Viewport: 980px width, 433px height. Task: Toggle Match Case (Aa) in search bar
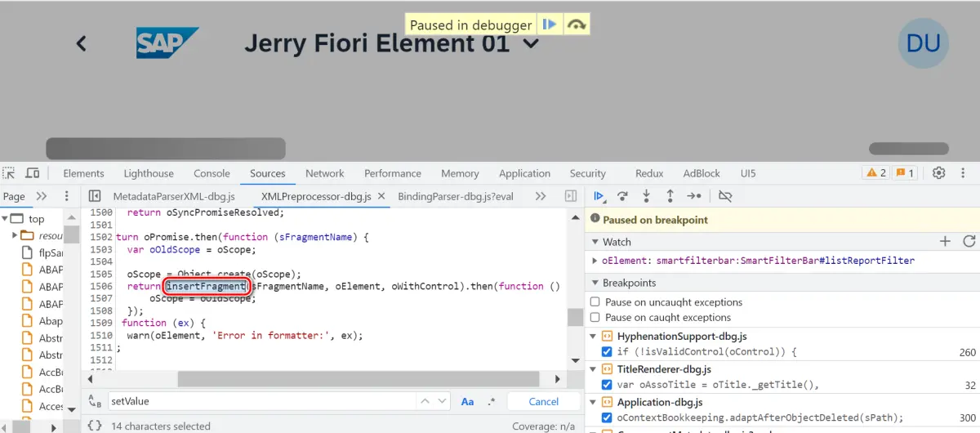468,401
